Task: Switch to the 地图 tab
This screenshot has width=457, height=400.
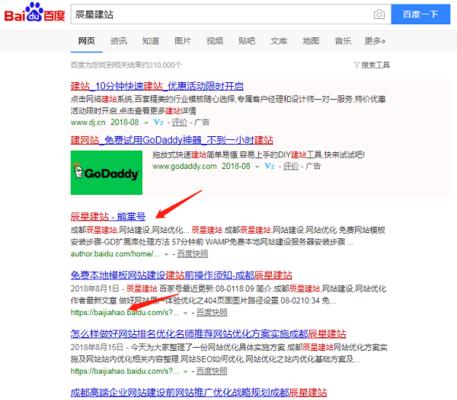Action: [311, 41]
